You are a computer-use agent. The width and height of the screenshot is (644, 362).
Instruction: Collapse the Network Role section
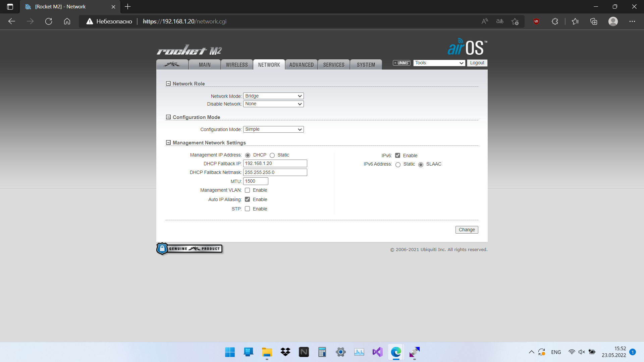tap(168, 83)
